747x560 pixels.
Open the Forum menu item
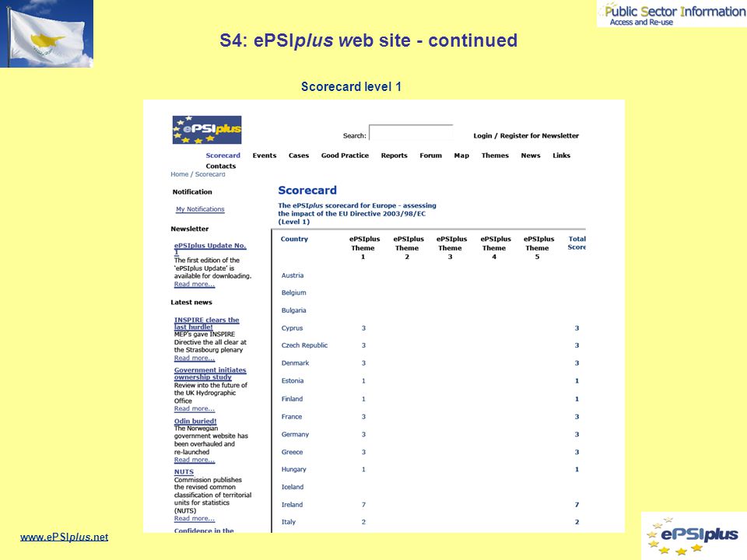click(430, 156)
